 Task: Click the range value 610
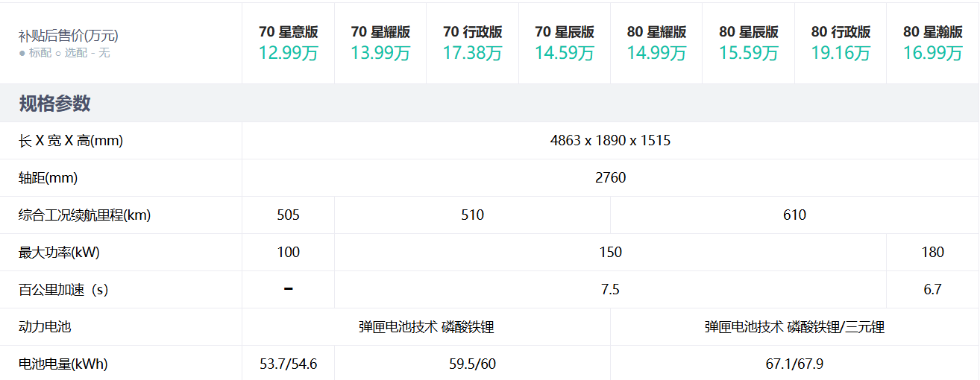(x=794, y=215)
